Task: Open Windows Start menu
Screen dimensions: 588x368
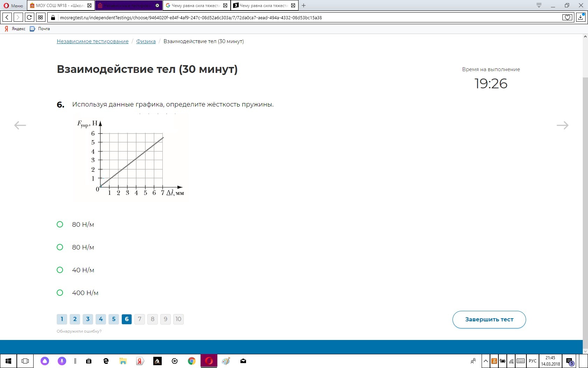Action: tap(8, 361)
